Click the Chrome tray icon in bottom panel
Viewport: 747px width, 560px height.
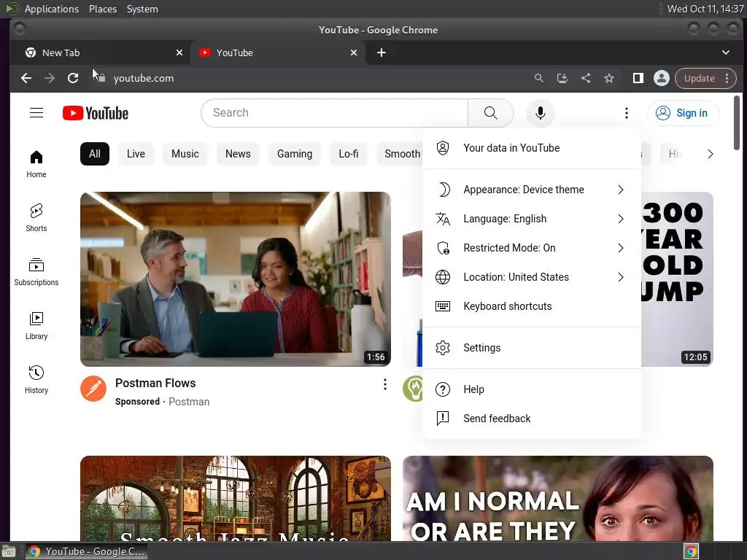tap(692, 551)
